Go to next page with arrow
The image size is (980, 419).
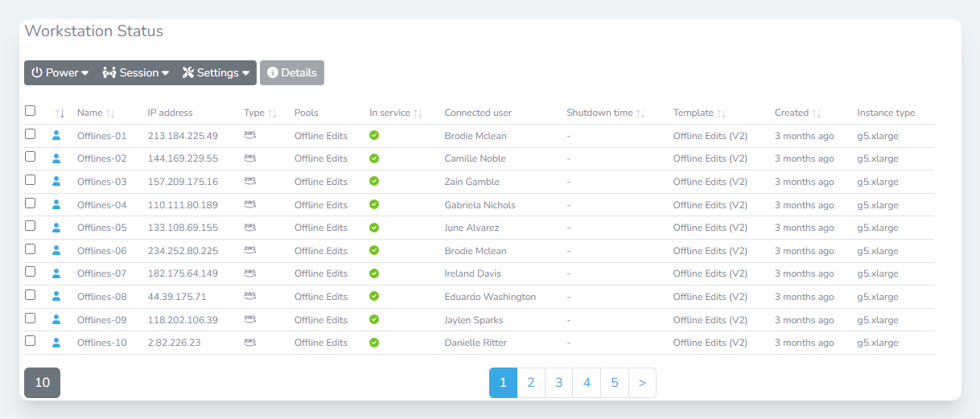(642, 383)
